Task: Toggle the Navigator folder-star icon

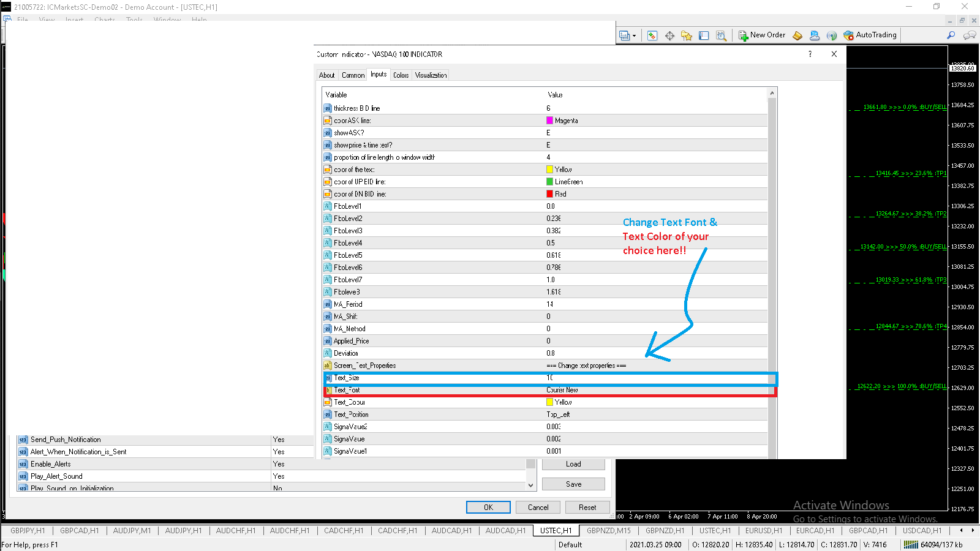Action: (x=687, y=36)
